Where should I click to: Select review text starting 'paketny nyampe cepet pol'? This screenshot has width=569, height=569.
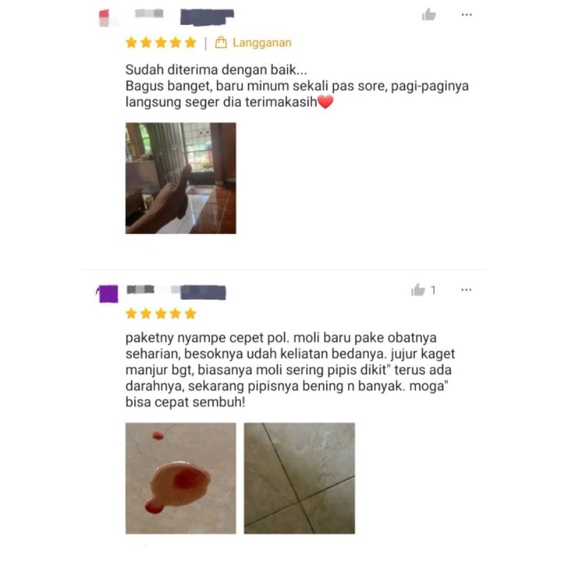[x=290, y=370]
